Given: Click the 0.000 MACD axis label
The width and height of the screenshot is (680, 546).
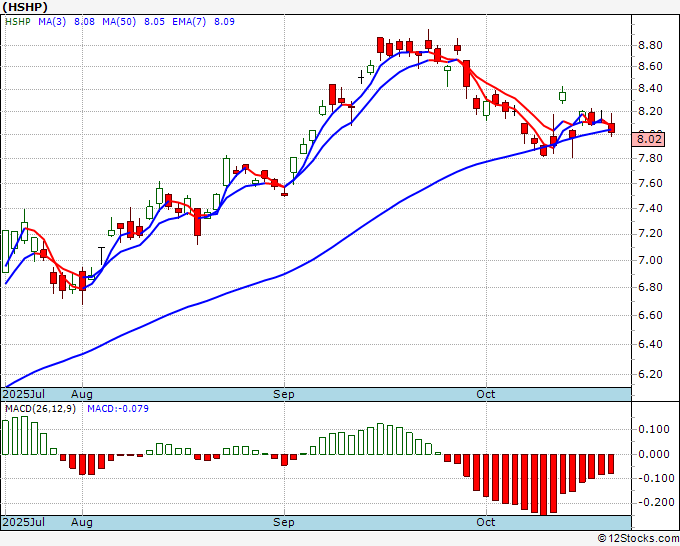Looking at the screenshot, I should click(654, 454).
